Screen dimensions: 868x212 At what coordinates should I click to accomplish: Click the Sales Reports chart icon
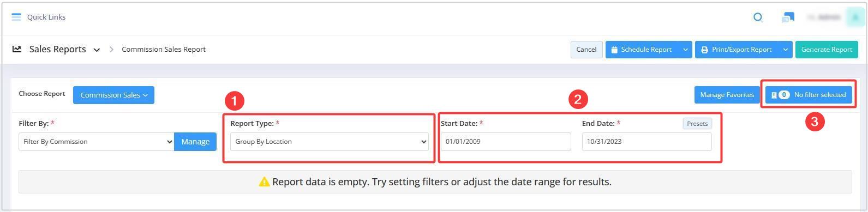click(17, 49)
